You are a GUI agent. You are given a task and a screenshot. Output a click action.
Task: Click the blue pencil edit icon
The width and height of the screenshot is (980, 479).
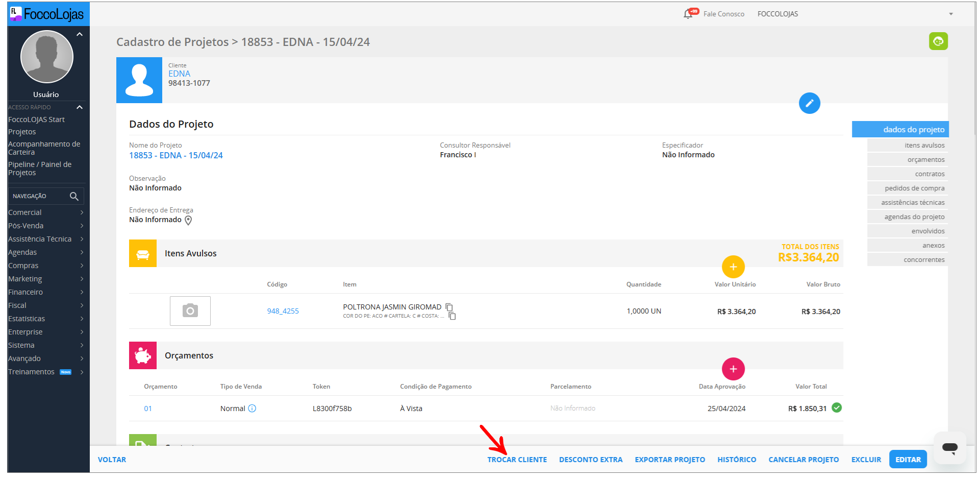[x=809, y=103]
